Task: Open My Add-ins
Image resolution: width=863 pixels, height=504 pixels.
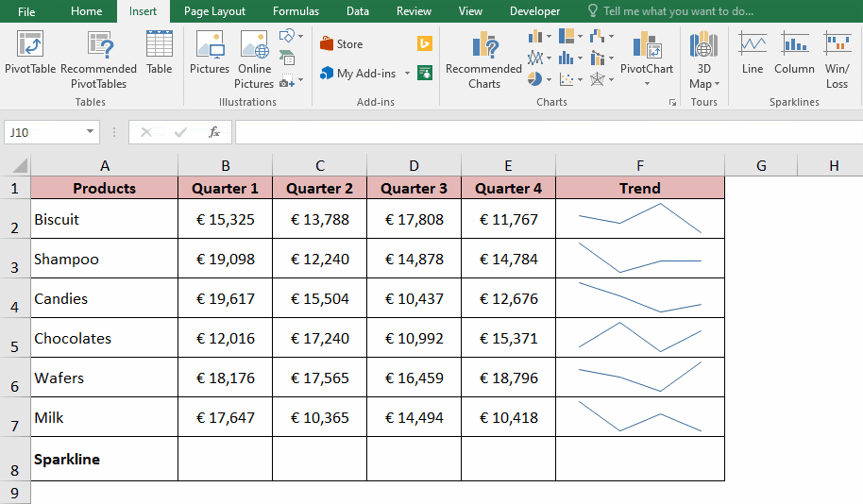Action: [x=358, y=74]
